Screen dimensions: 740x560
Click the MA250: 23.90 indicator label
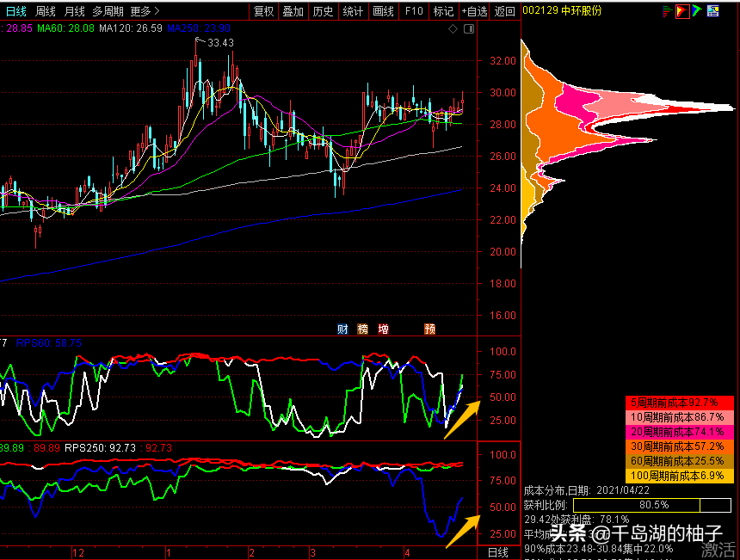point(199,28)
